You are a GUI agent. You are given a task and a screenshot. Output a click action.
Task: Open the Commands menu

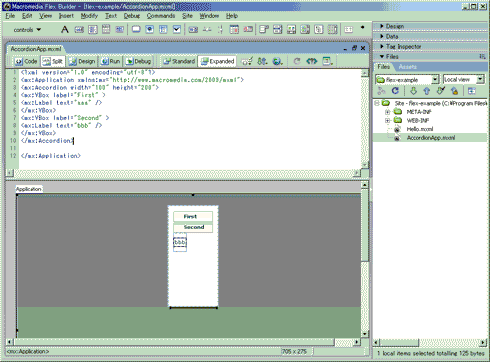coord(161,16)
